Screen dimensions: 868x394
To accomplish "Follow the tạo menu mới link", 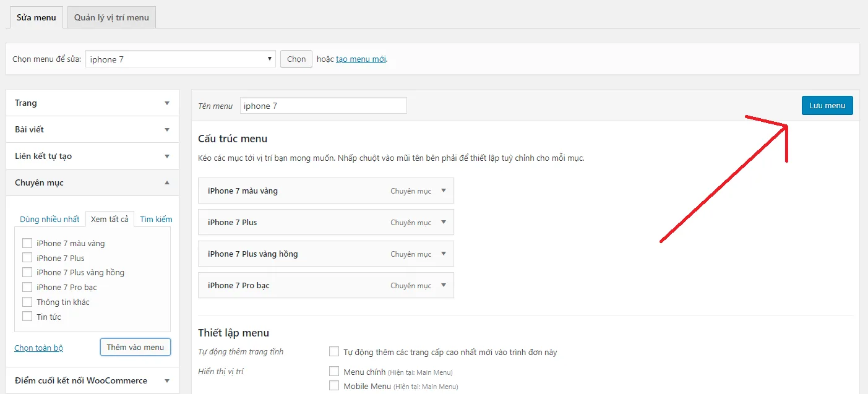I will [361, 59].
